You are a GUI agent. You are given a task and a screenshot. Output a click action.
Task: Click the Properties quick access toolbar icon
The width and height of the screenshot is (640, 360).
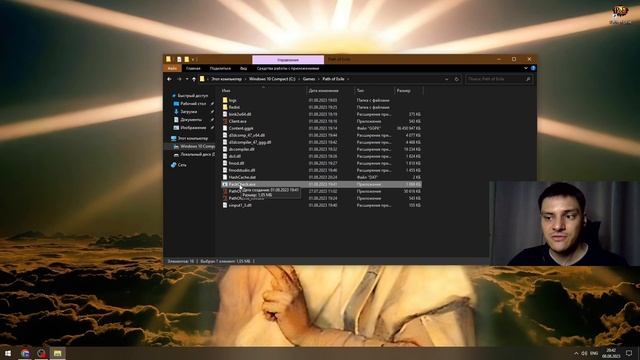(x=179, y=59)
